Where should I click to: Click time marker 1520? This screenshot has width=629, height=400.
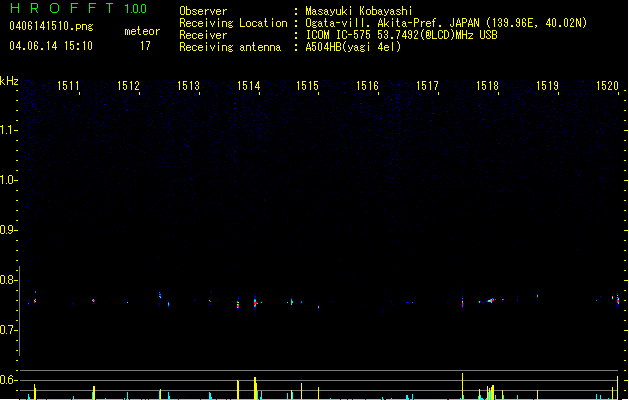(607, 86)
